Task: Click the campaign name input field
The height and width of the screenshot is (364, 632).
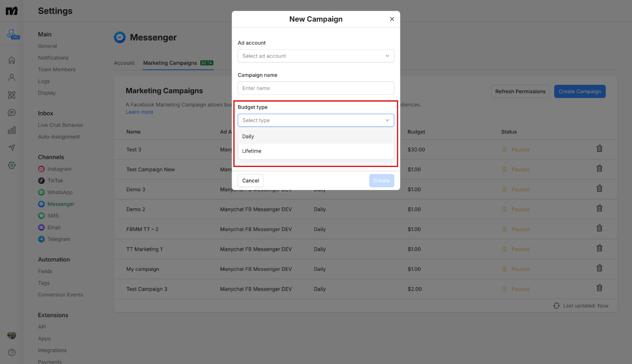Action: tap(316, 88)
